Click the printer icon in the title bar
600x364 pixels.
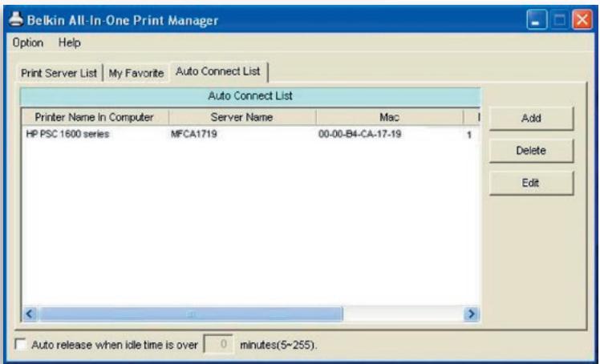click(16, 19)
